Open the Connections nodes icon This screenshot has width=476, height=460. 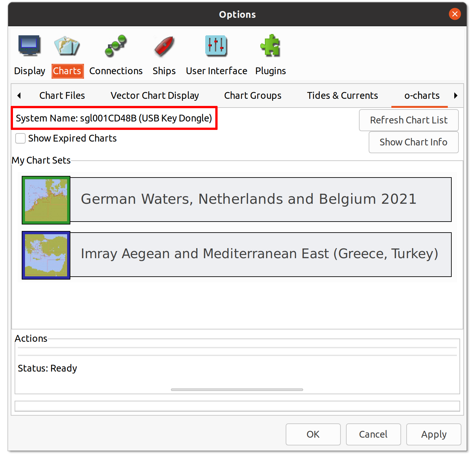[x=116, y=46]
